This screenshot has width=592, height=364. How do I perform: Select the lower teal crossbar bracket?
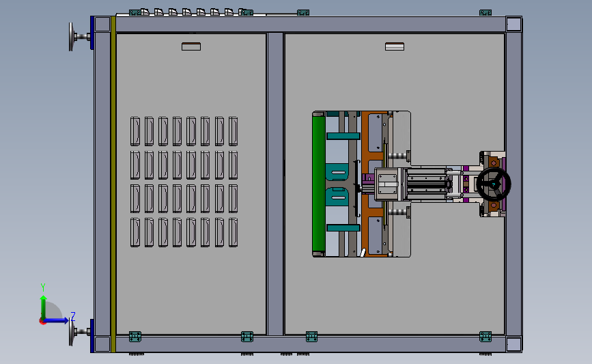343,227
